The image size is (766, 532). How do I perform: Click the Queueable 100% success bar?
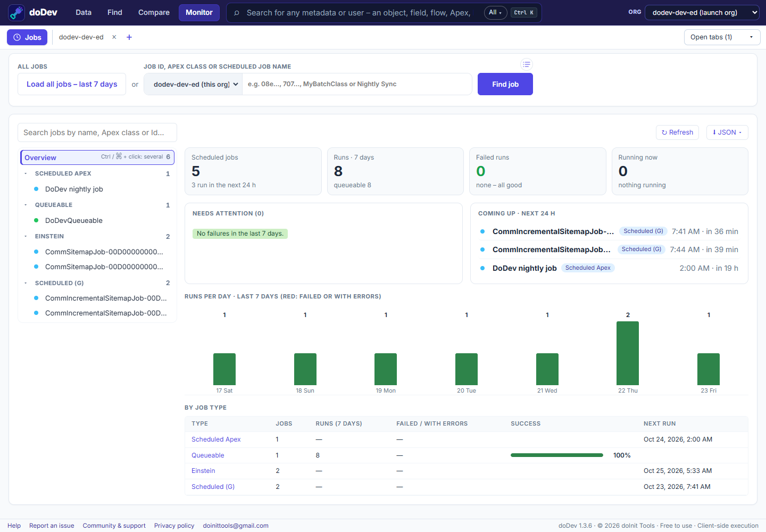point(557,455)
